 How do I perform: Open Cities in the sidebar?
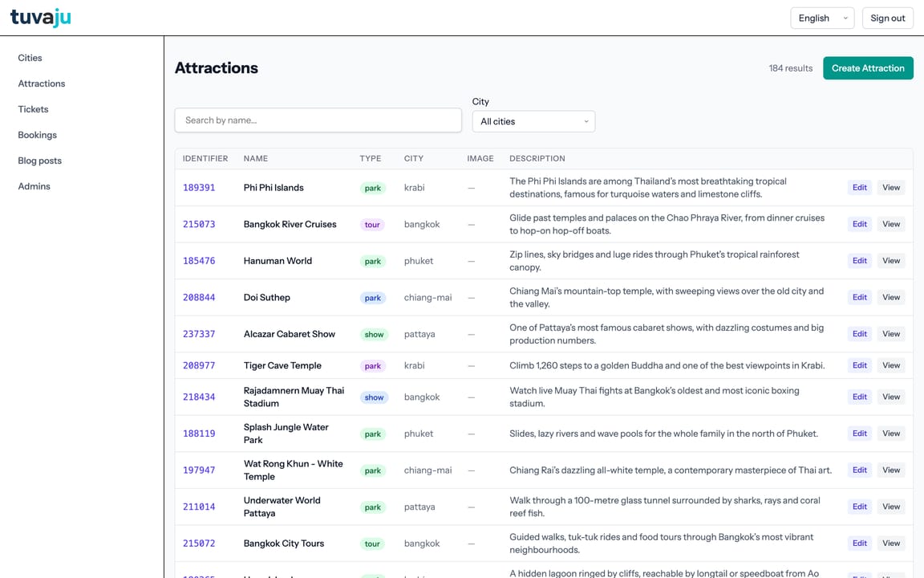30,58
